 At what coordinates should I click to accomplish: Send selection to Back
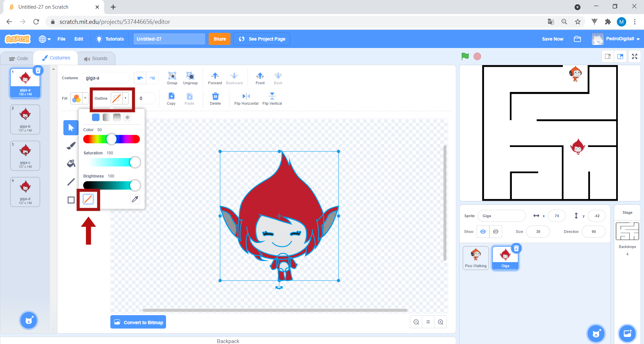[x=278, y=78]
